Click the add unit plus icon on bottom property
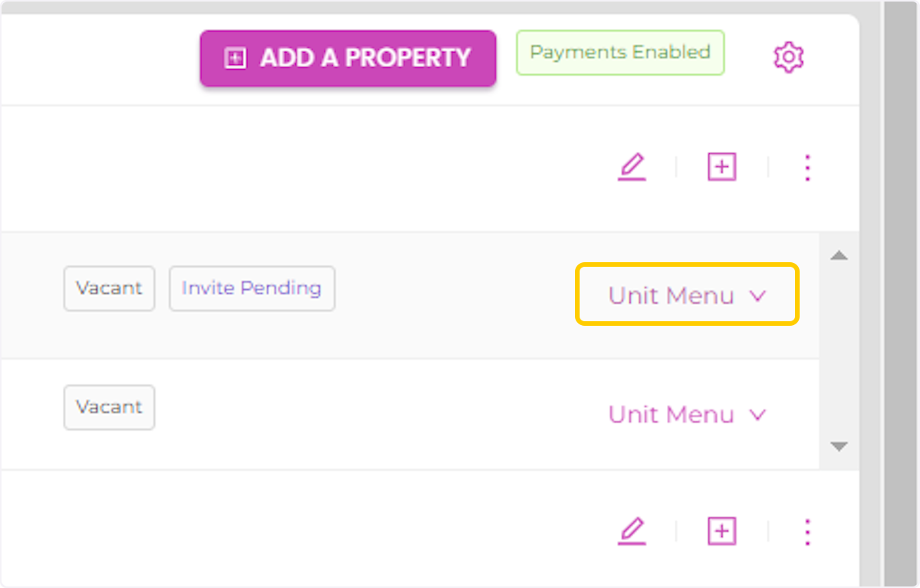This screenshot has height=588, width=920. coord(721,531)
